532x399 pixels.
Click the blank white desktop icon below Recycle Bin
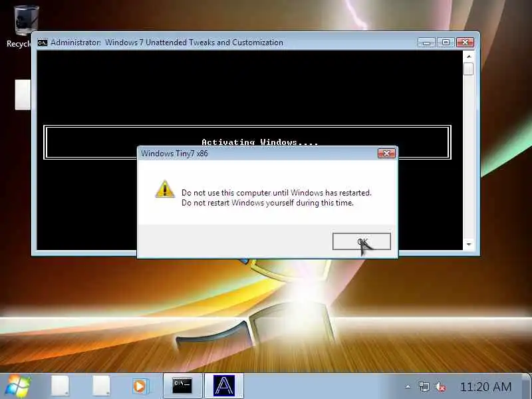(x=23, y=94)
